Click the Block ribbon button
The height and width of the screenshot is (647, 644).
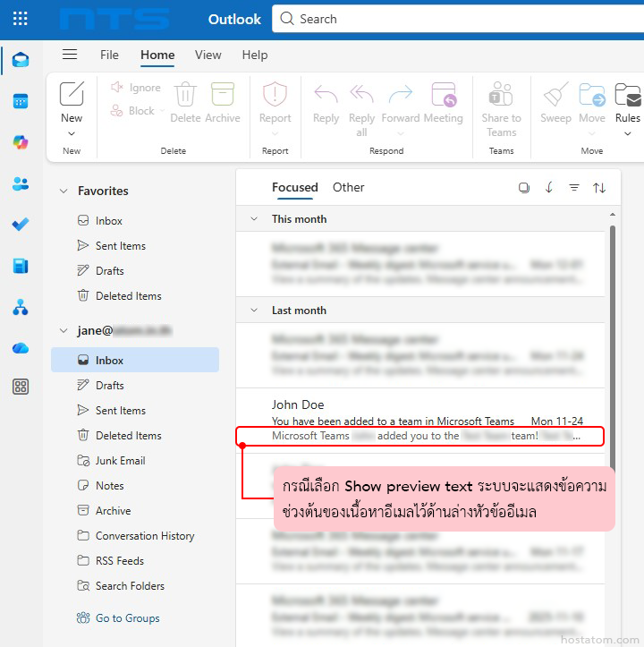(132, 111)
